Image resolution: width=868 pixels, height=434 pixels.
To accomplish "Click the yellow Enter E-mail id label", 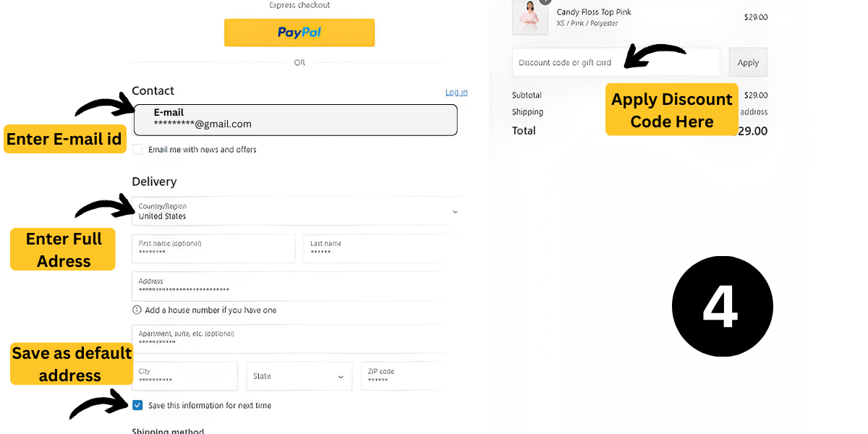I will (64, 140).
